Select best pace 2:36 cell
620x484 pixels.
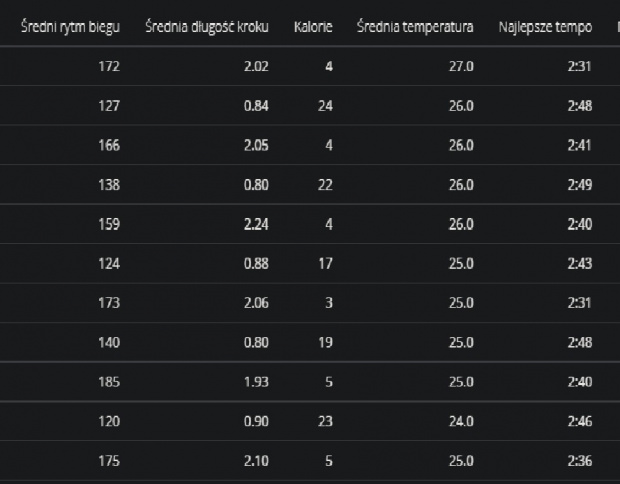pos(579,461)
